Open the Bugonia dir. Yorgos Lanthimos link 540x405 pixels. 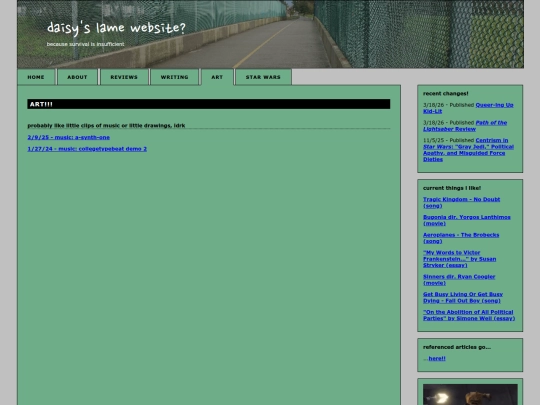click(467, 220)
